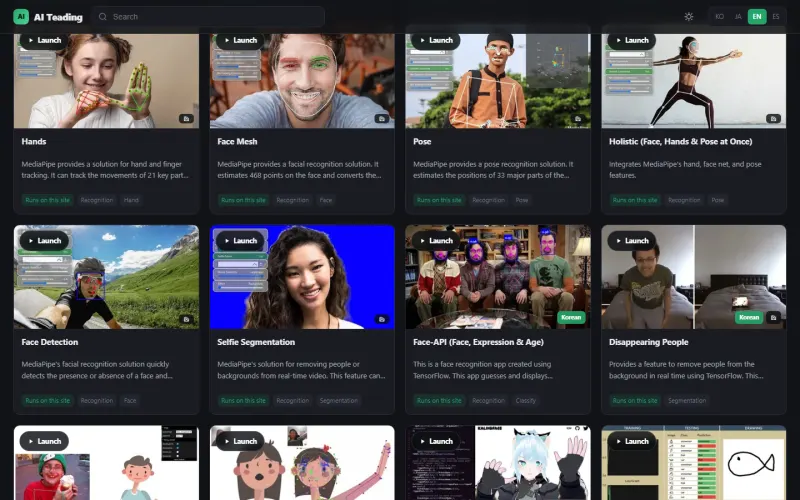Screen dimensions: 800x500
Task: Click the Face tag on Face Mesh card
Action: point(326,200)
